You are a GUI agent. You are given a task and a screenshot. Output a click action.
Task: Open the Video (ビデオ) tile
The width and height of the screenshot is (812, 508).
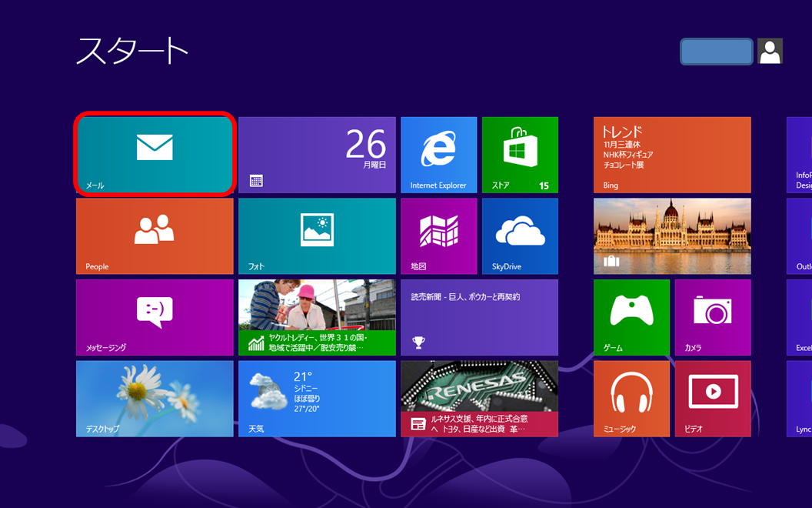713,399
